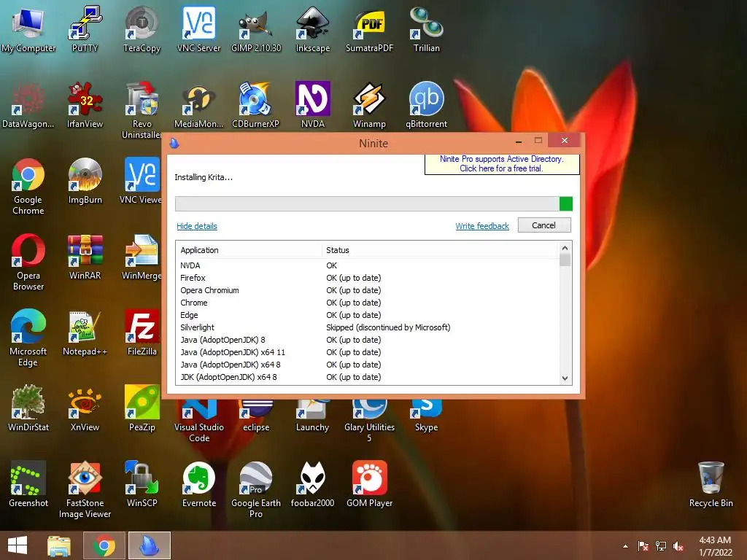Select the Google Earth Pro desktop icon

coord(256,489)
